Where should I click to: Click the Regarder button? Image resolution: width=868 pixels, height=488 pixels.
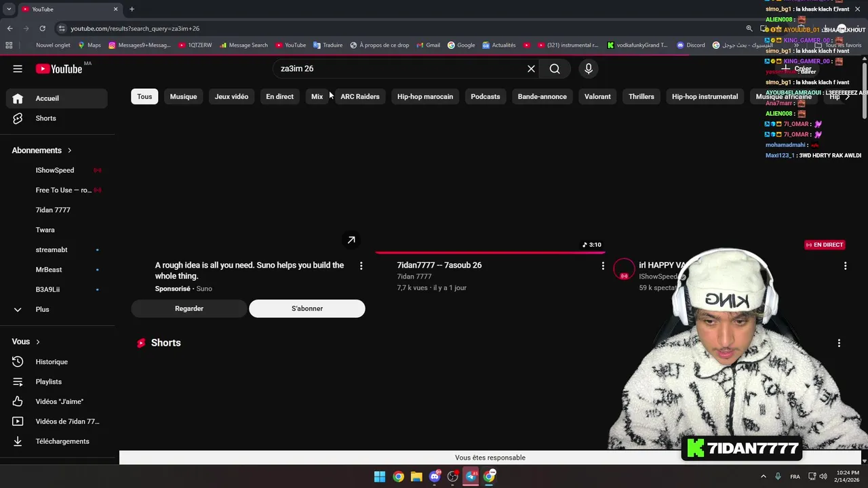[x=189, y=308]
